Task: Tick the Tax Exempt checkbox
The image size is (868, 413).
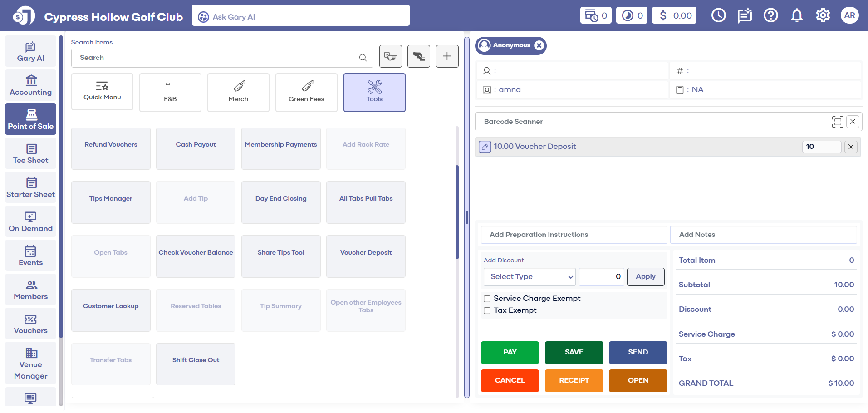Action: pos(487,310)
